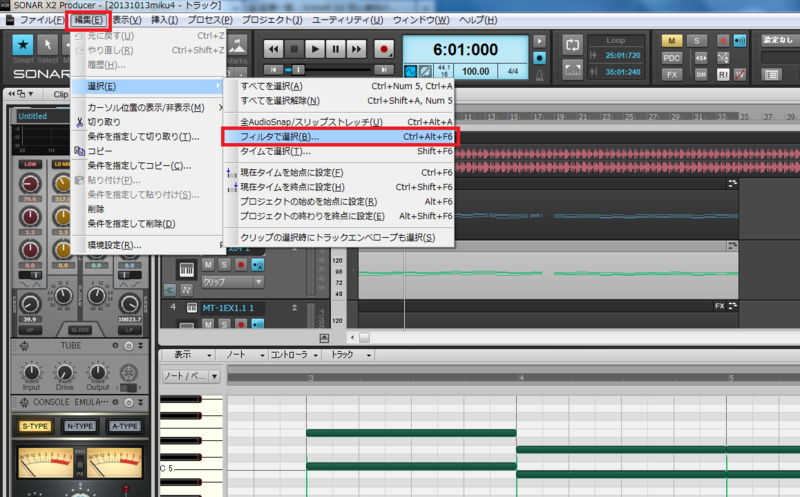
Task: Arm recording on the クリップ track
Action: coord(241,264)
